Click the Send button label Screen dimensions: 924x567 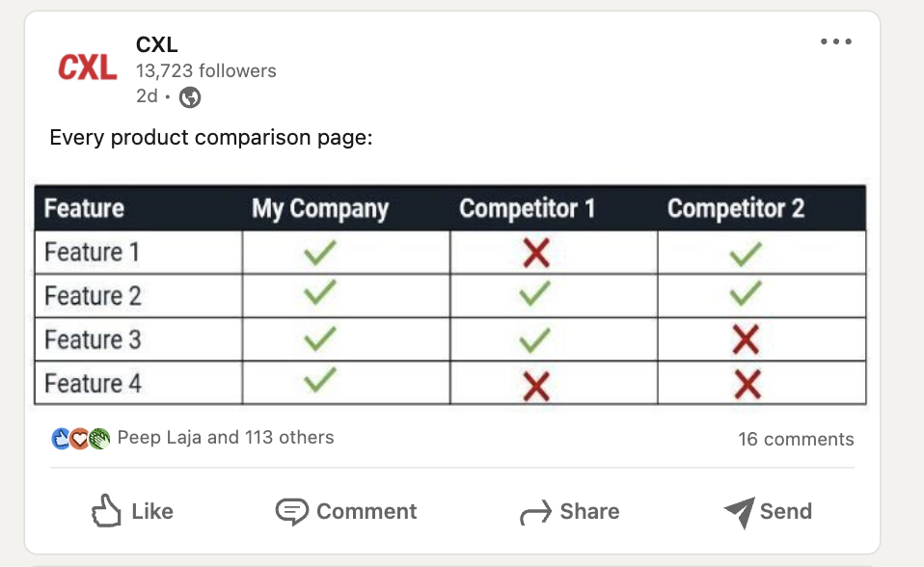click(x=785, y=511)
